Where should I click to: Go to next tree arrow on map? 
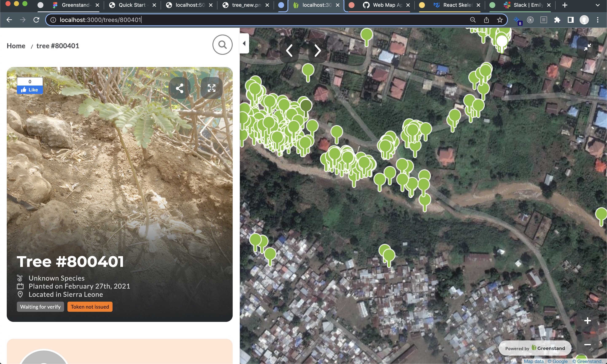(x=318, y=51)
